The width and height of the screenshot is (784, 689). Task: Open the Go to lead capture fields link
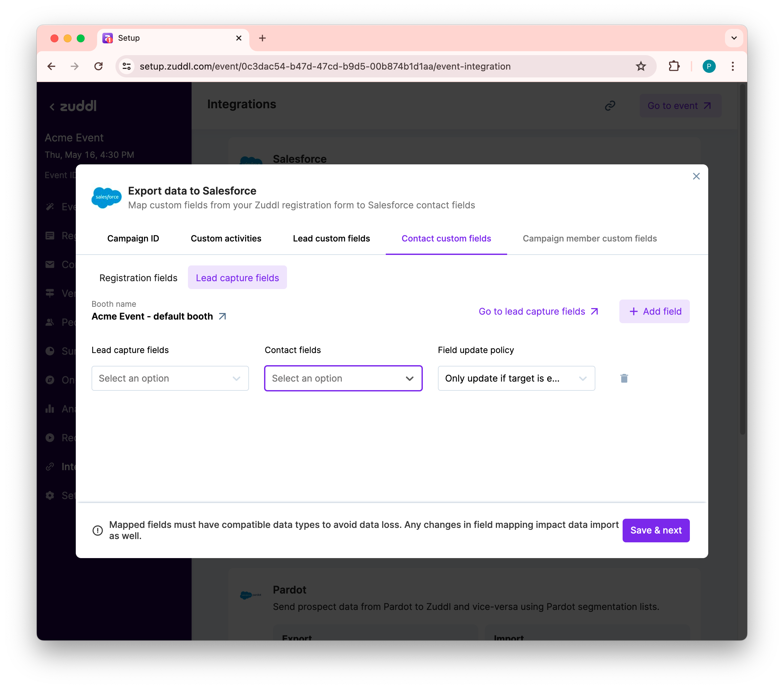pos(538,311)
